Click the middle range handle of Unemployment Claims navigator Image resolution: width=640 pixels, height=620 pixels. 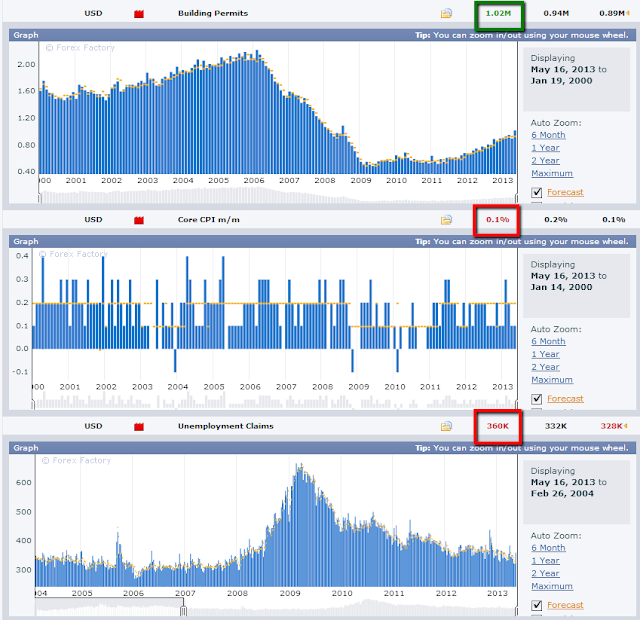[x=183, y=611]
